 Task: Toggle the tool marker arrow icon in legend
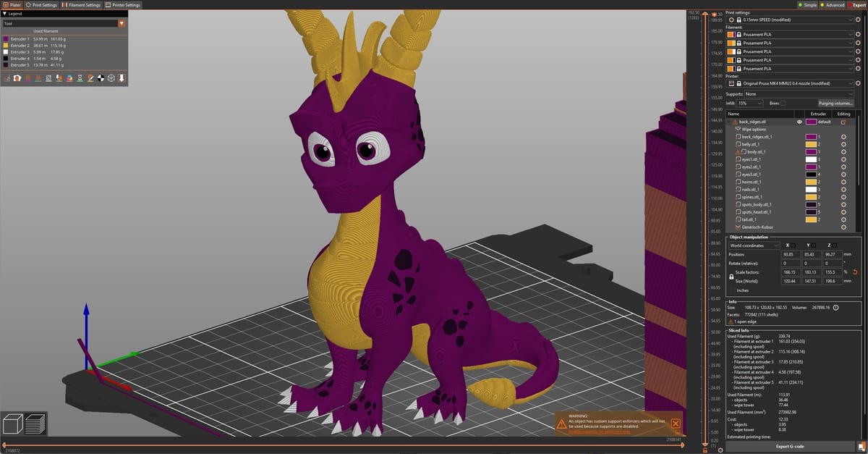coord(122,77)
